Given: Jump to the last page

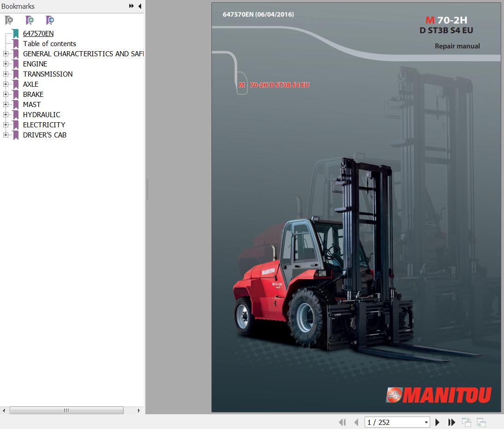Looking at the screenshot, I should point(451,422).
